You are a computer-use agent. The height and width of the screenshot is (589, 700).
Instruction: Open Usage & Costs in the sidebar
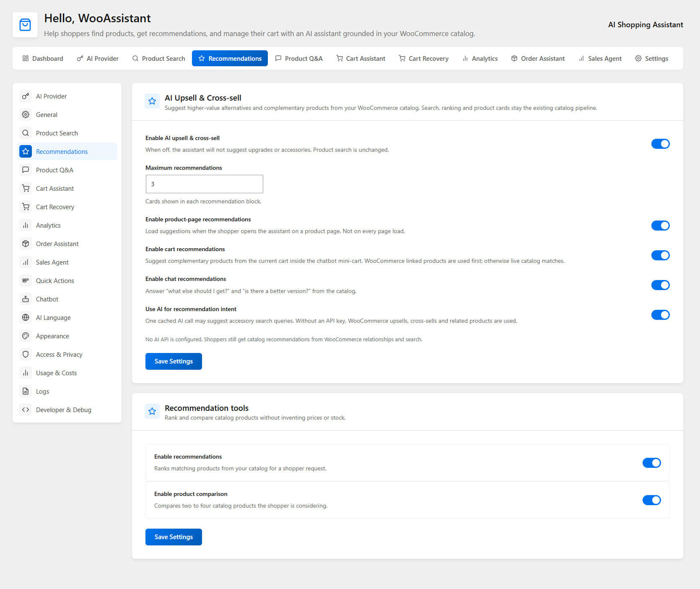[x=67, y=373]
